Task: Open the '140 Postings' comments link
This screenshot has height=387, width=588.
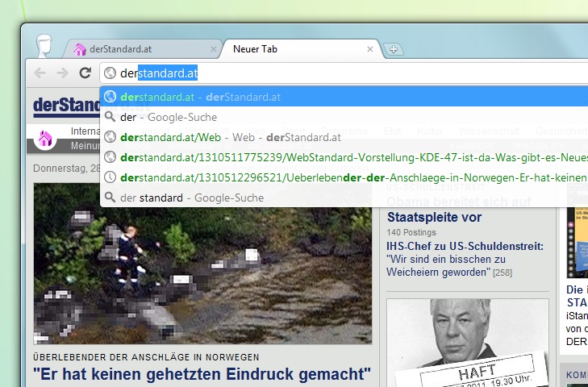Action: pyautogui.click(x=411, y=232)
